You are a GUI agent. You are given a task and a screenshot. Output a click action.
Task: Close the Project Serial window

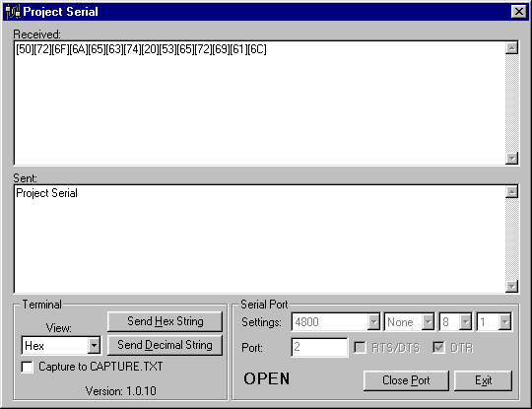(x=519, y=12)
